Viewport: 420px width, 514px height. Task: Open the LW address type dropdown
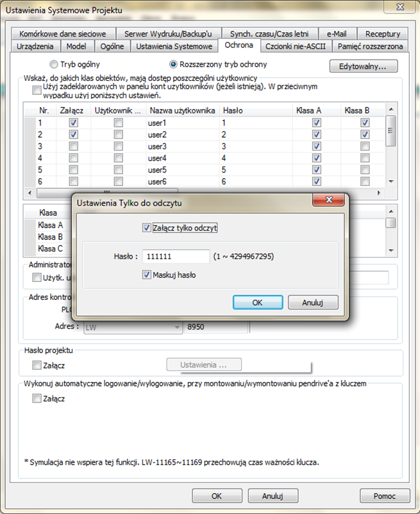133,327
